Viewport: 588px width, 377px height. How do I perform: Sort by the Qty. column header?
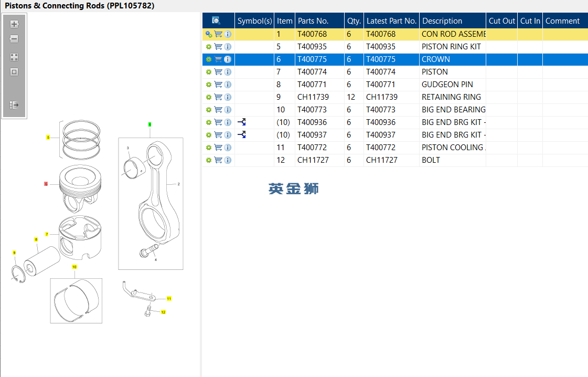(354, 20)
